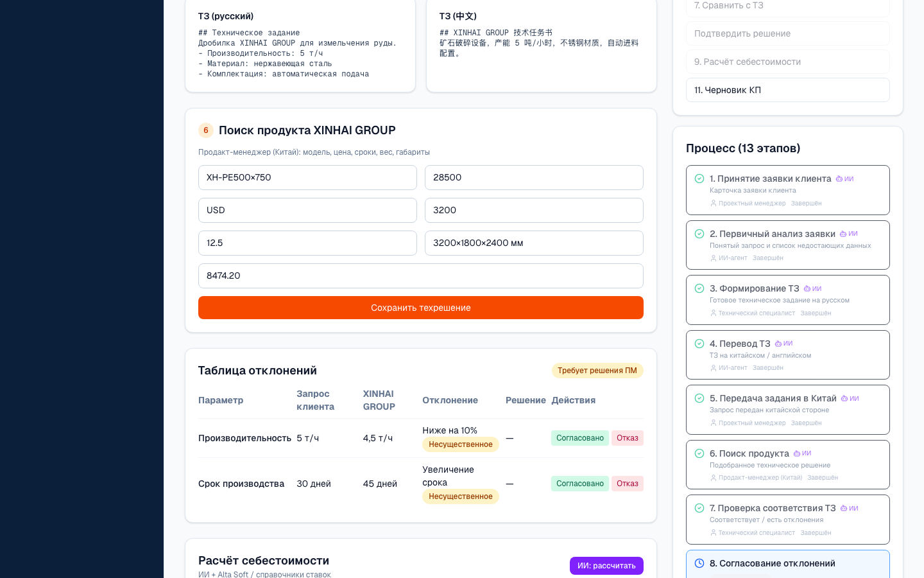This screenshot has height=578, width=924.
Task: Click the completed check icon for step 4 Перевод ТЗ
Action: (699, 344)
